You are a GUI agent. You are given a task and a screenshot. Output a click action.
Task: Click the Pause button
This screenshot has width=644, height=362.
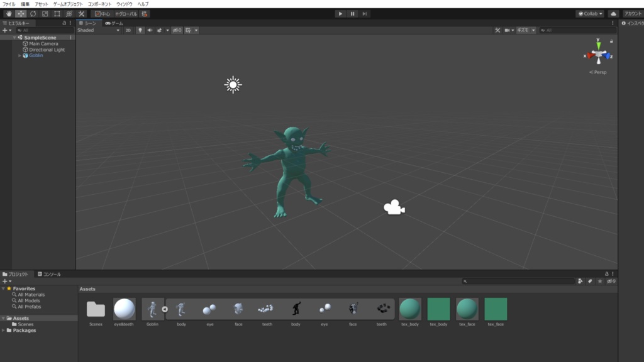click(352, 14)
